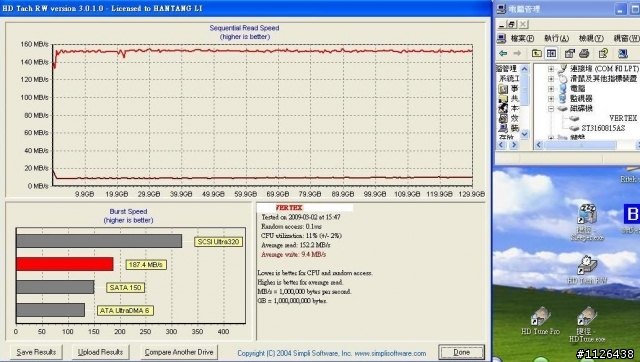Image resolution: width=640 pixels, height=362 pixels.
Task: Click Upload Results button
Action: pyautogui.click(x=100, y=352)
